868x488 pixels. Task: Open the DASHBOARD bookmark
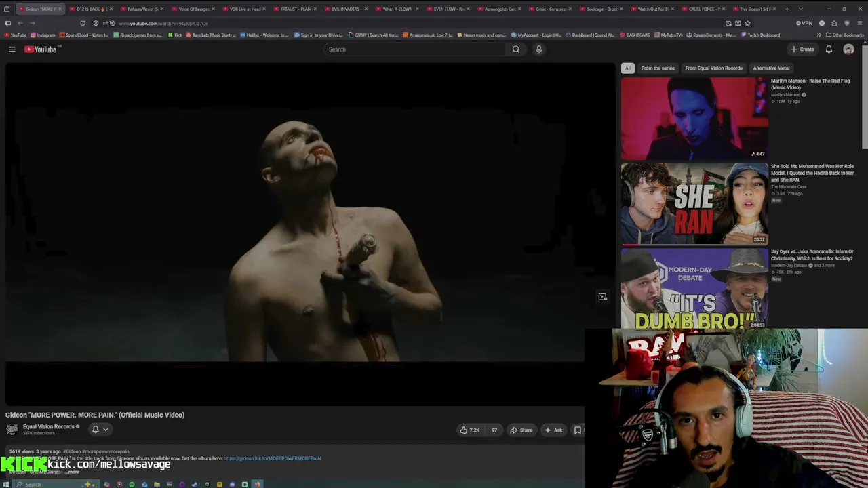pyautogui.click(x=635, y=35)
